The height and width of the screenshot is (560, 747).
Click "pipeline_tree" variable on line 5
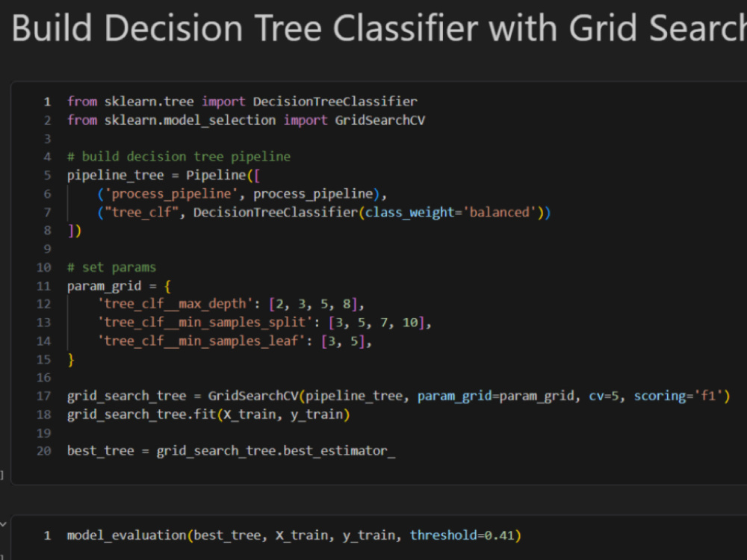115,175
